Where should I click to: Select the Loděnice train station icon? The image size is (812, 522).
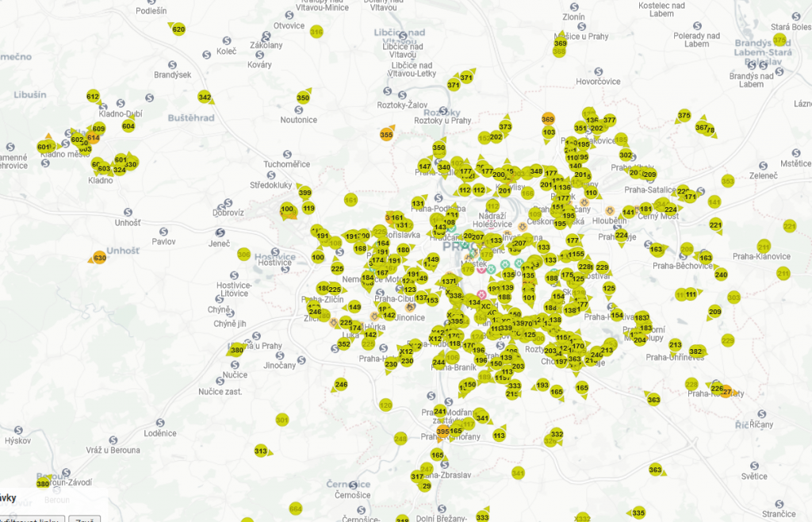(x=160, y=422)
